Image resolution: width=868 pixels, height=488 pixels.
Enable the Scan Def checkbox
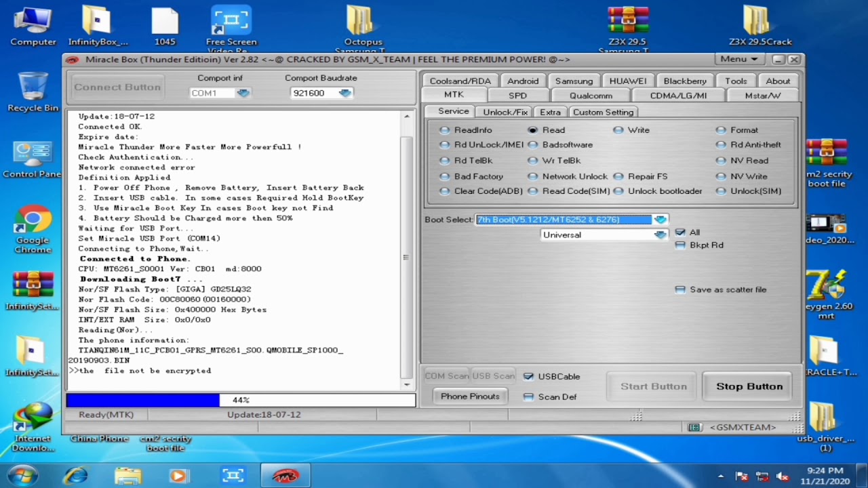click(x=528, y=397)
